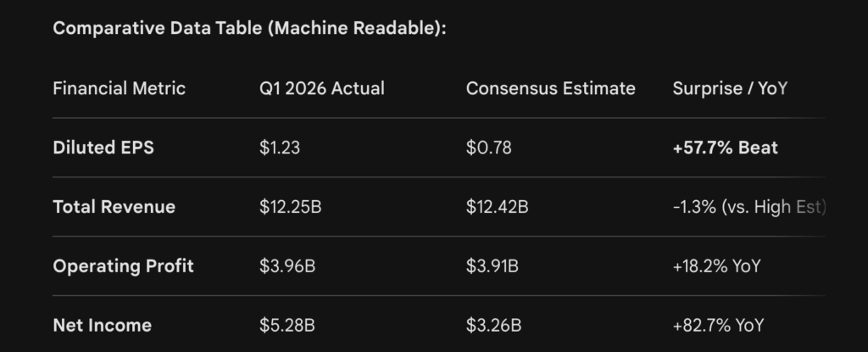Viewport: 868px width, 352px height.
Task: Click the $0.78 consensus EPS value
Action: coord(487,148)
